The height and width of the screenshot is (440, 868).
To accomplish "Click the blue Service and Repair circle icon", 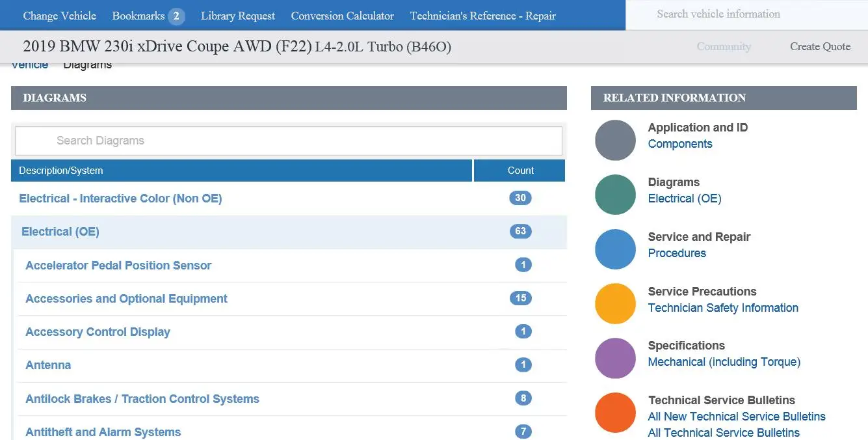I will [x=615, y=249].
